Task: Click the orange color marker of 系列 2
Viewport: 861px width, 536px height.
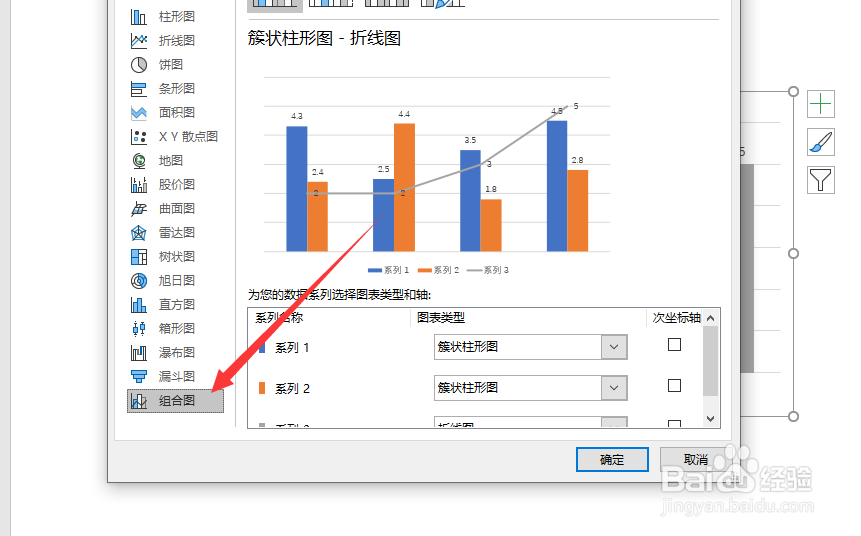Action: (262, 388)
